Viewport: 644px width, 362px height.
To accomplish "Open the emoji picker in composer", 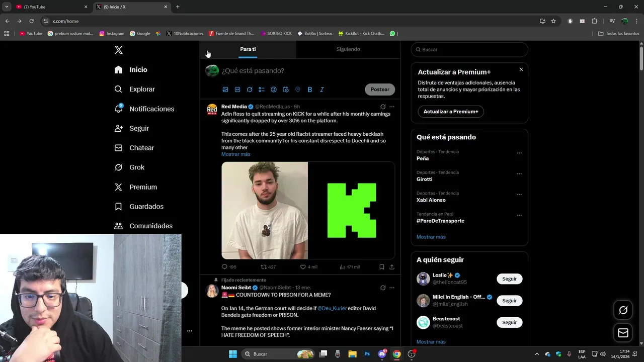I will coord(274,89).
